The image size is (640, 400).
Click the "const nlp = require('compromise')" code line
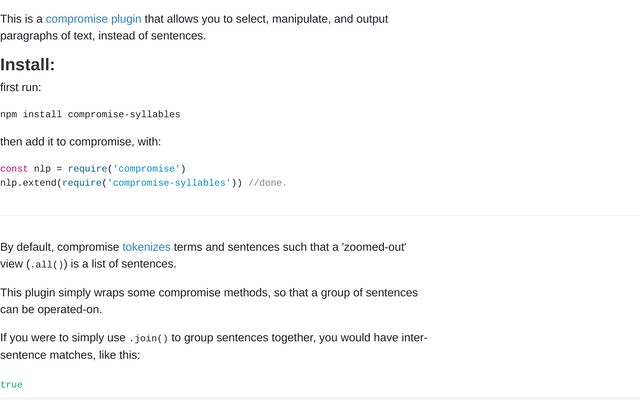point(93,169)
